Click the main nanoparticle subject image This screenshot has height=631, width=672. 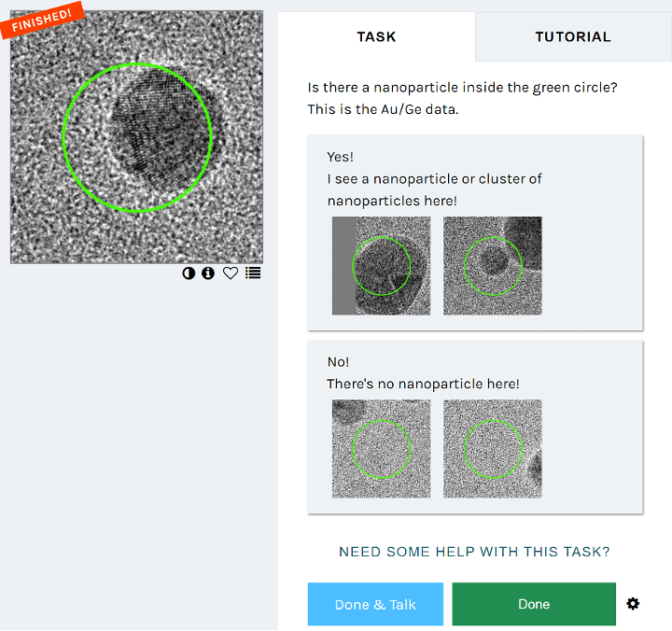tap(136, 137)
